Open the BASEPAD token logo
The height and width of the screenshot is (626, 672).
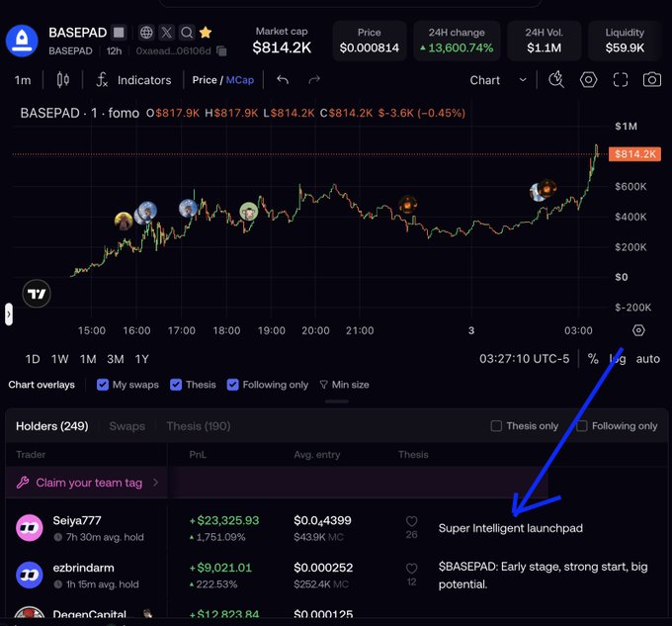click(22, 41)
